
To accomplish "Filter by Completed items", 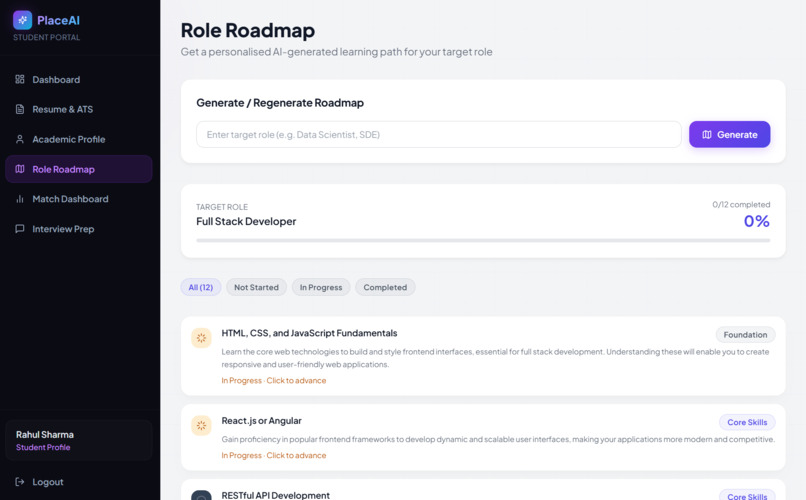I will click(385, 287).
